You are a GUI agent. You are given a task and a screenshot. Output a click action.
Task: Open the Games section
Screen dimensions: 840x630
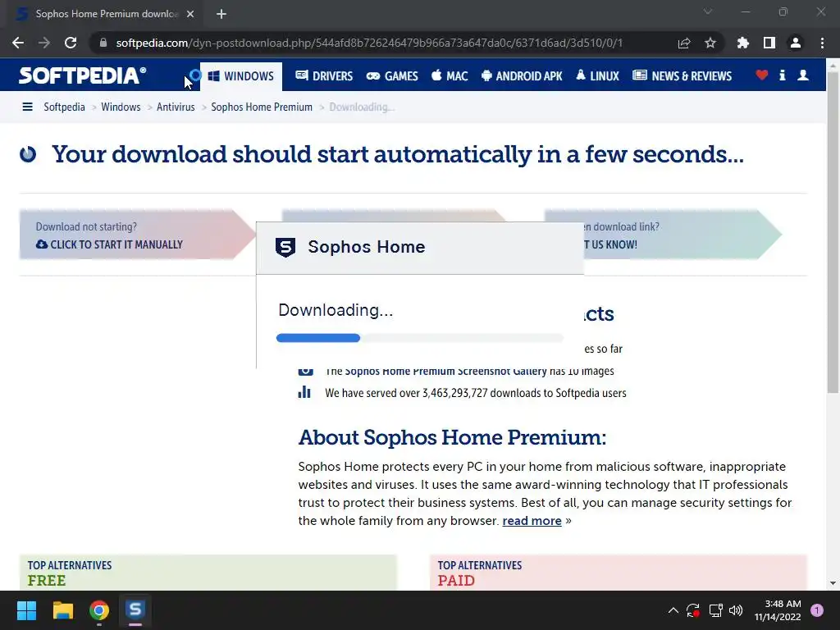click(392, 76)
